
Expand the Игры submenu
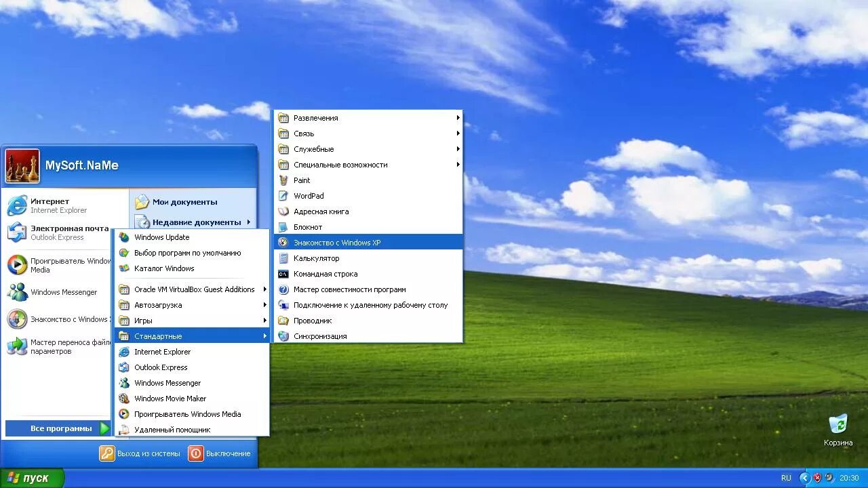[x=192, y=321]
